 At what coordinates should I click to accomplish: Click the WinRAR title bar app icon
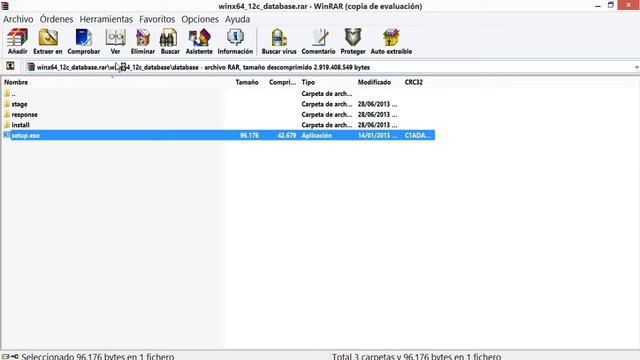pyautogui.click(x=5, y=6)
